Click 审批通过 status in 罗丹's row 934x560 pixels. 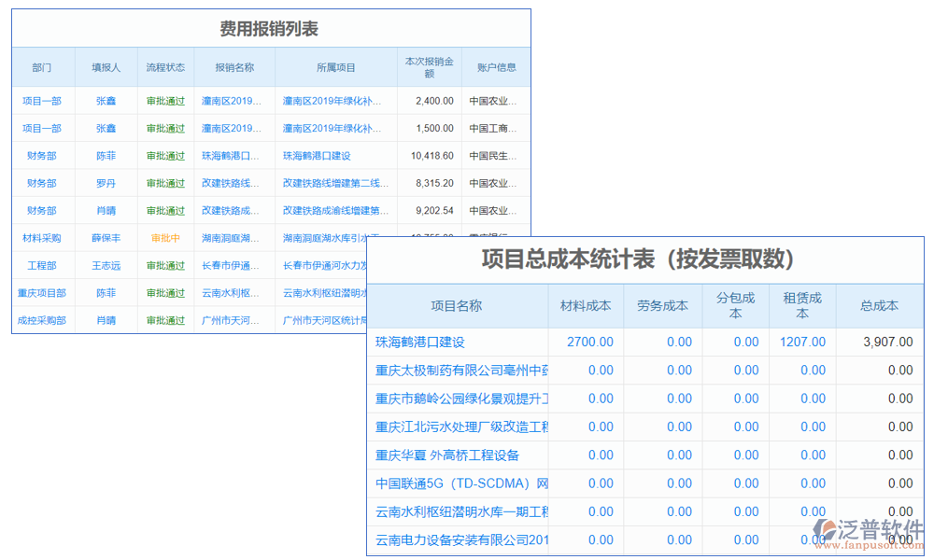tap(167, 183)
